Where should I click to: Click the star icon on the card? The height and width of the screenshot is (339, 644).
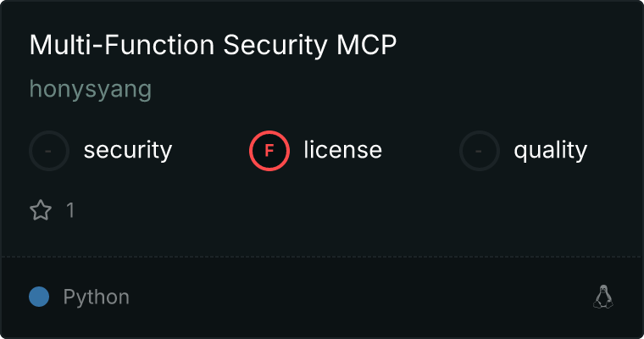tap(41, 210)
